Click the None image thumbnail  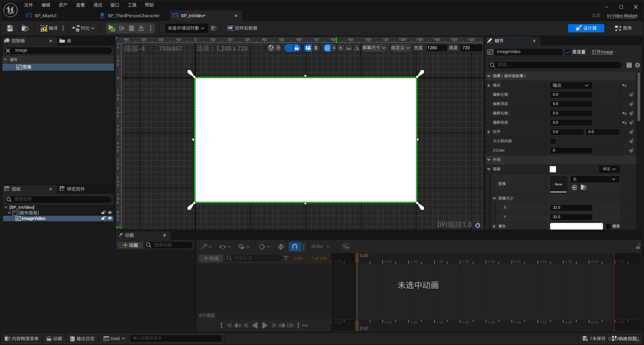[x=558, y=184]
